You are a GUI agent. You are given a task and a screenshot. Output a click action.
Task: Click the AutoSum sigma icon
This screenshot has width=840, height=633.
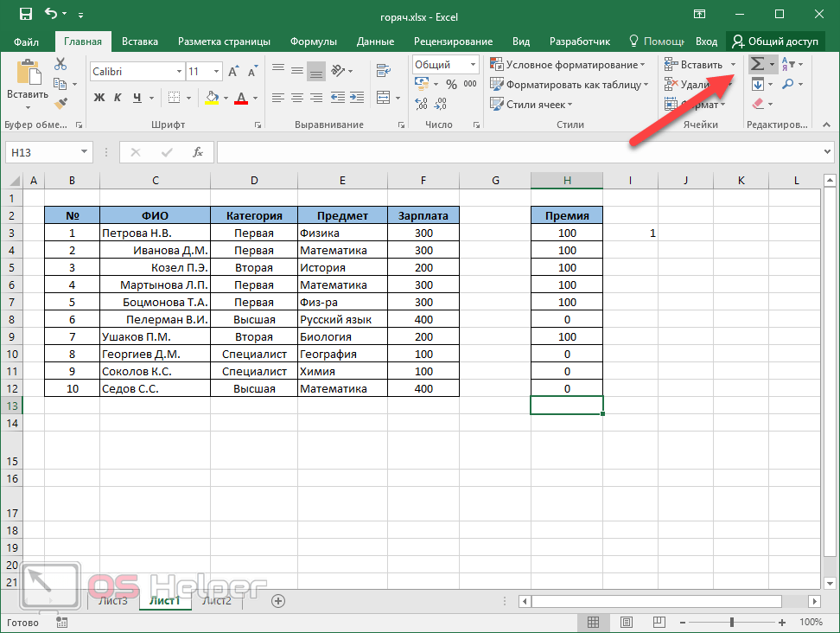point(757,64)
